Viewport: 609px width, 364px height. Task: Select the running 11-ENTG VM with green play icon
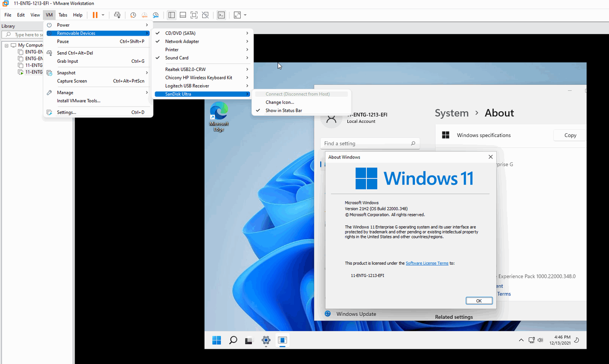coord(31,72)
